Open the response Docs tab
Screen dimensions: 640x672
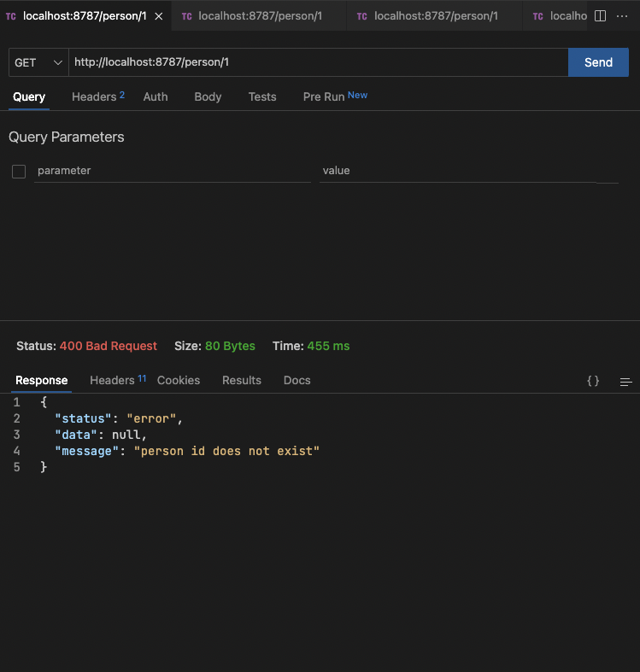coord(297,380)
